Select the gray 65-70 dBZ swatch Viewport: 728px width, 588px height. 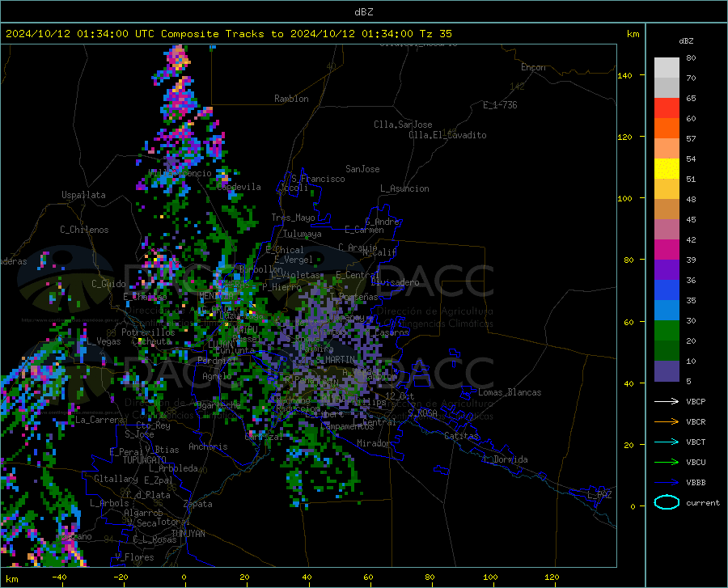[667, 87]
